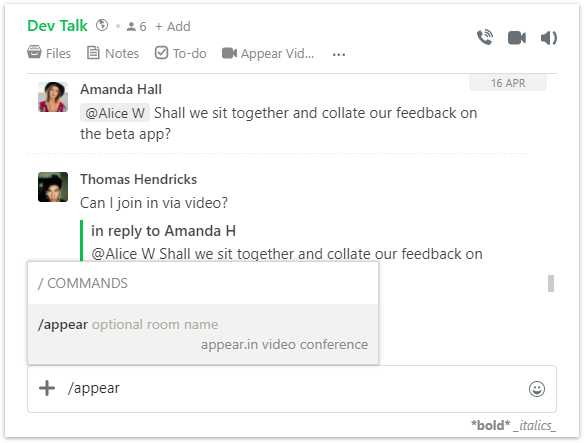Open the Dev Talk channel title
The width and height of the screenshot is (584, 443).
pyautogui.click(x=57, y=26)
